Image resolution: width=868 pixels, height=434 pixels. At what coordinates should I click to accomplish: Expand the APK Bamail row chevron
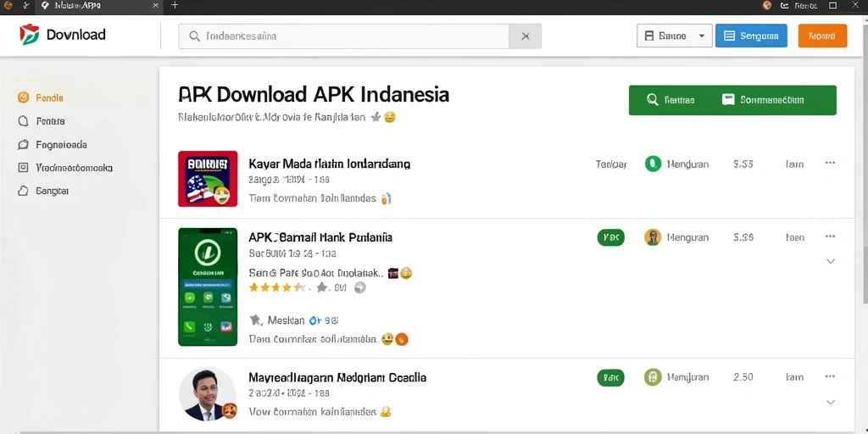coord(831,261)
